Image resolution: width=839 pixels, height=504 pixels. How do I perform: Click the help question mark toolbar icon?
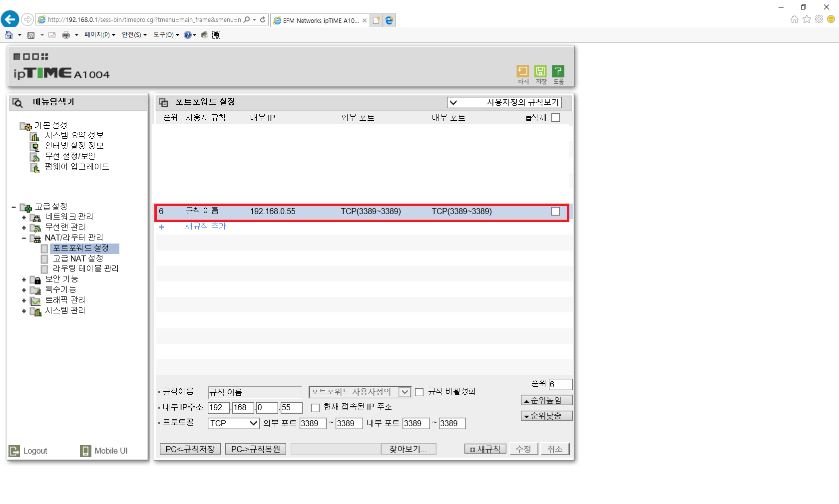pyautogui.click(x=188, y=35)
